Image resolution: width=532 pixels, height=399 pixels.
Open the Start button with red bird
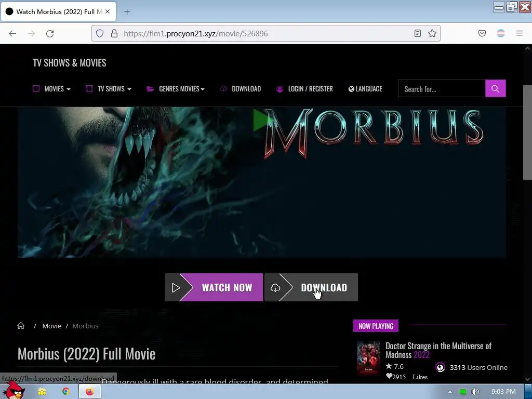14,391
